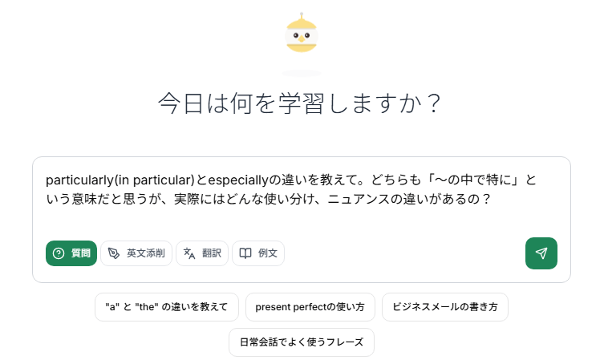The image size is (604, 364).
Task: Click the robot mascot avatar
Action: tap(302, 34)
